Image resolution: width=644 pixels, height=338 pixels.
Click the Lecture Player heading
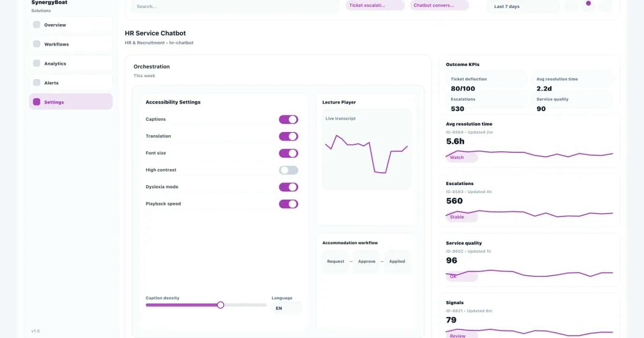[x=339, y=102]
